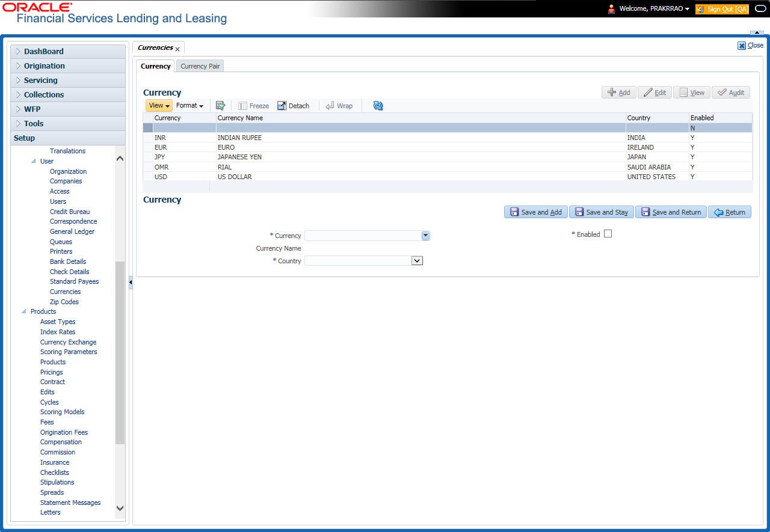Screen dimensions: 770x532
Task: Open Currency Exchange under Products
Action: click(68, 342)
